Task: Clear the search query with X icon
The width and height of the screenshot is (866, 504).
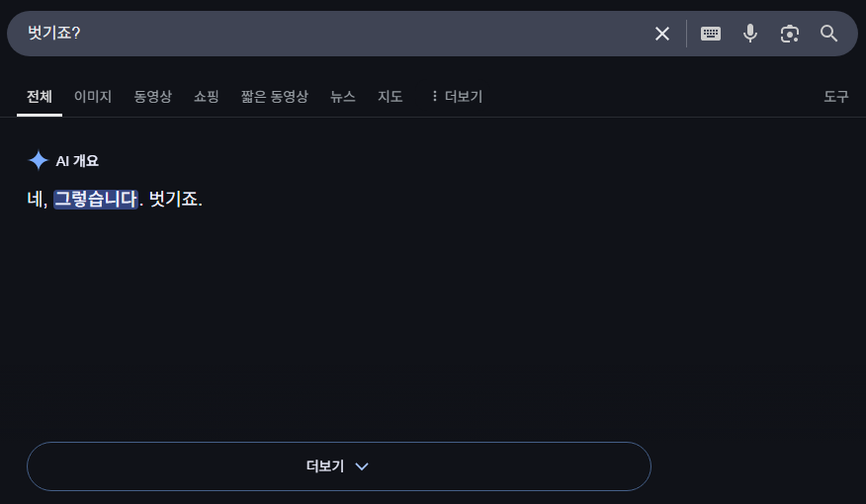Action: [662, 34]
